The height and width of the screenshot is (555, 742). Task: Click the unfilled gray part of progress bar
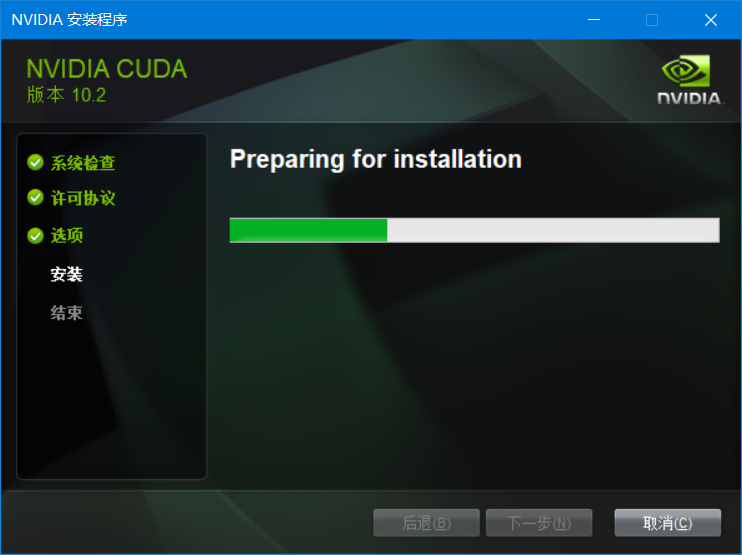click(x=553, y=230)
